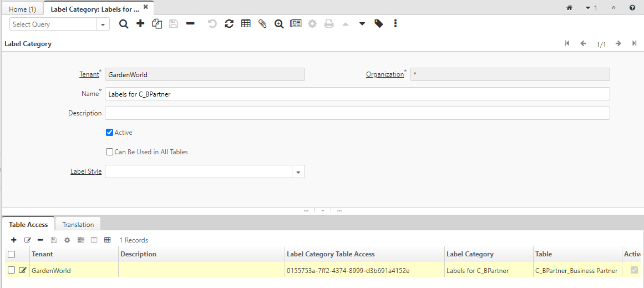Screen dimensions: 644x288
Task: Save icon in Table Access toolbar
Action: coord(53,240)
